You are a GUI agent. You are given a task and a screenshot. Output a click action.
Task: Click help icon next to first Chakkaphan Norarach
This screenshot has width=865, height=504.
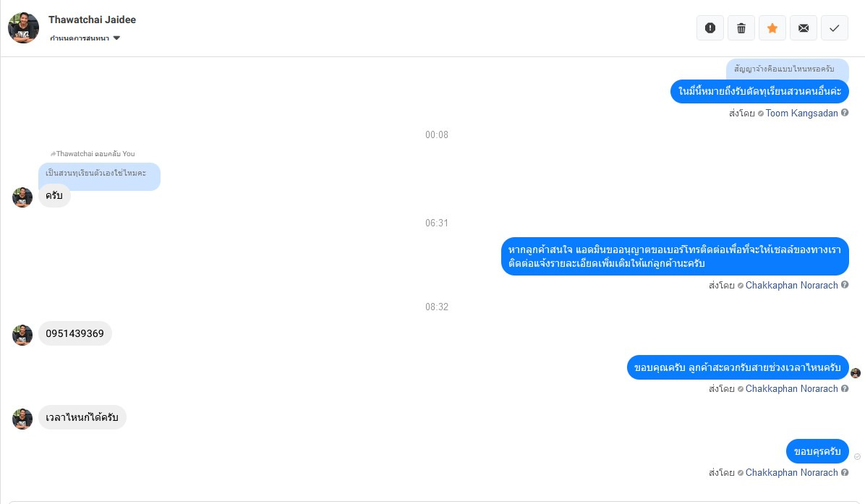pos(845,285)
